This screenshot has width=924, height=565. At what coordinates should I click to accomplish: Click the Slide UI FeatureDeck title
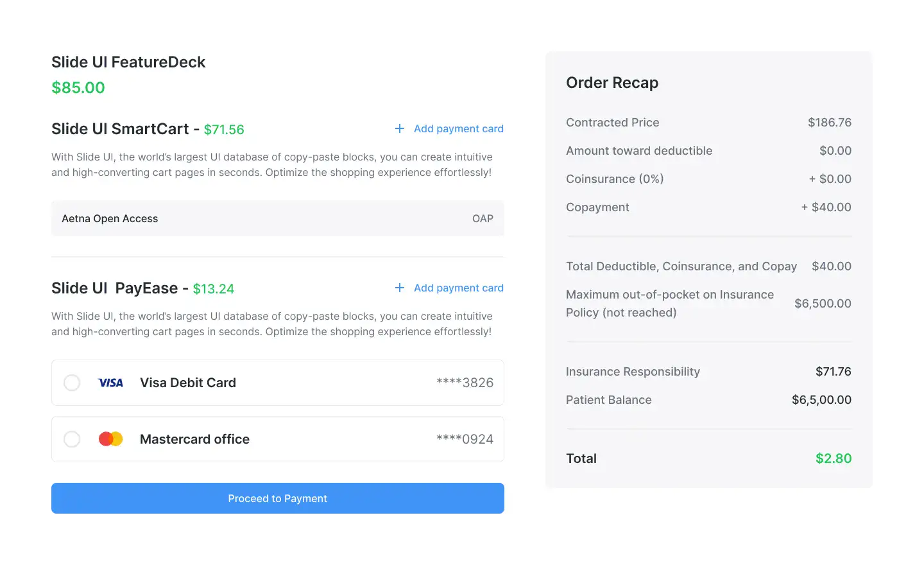coord(128,62)
